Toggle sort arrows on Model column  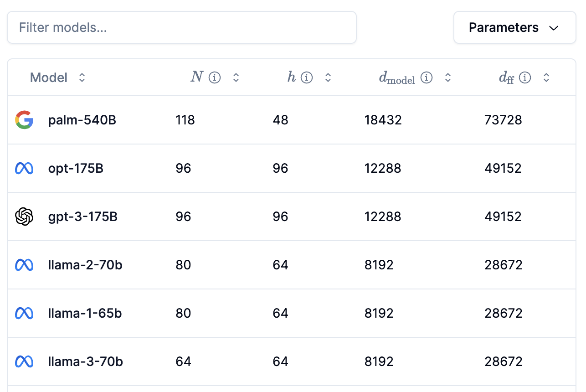click(82, 78)
